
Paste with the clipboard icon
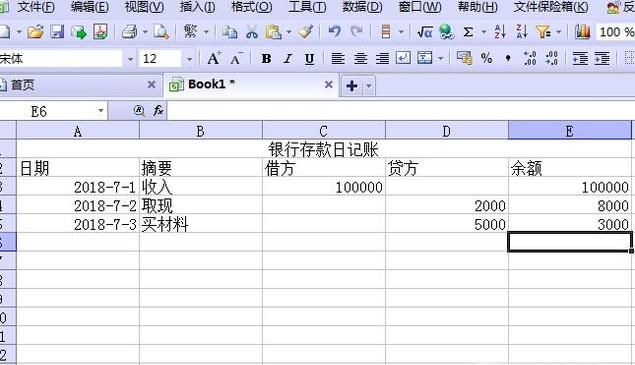point(273,32)
